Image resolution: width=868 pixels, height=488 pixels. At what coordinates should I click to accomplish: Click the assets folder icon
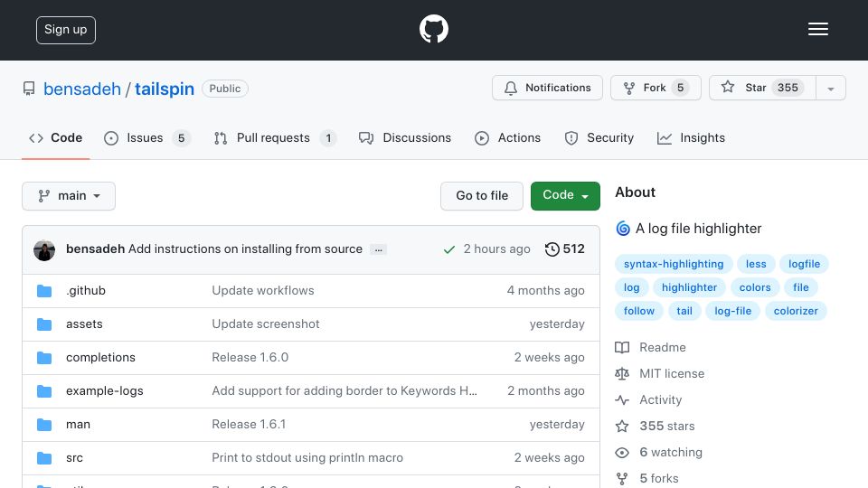[x=44, y=324]
